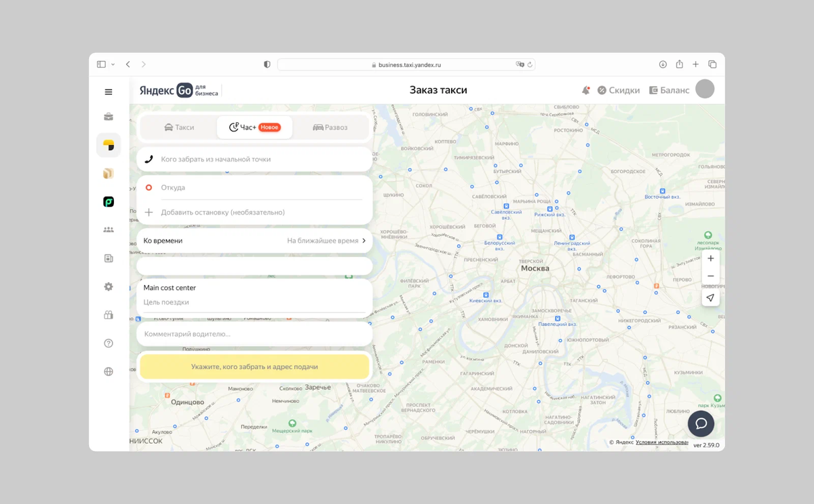Image resolution: width=814 pixels, height=504 pixels.
Task: Open the user avatar circle
Action: 705,89
